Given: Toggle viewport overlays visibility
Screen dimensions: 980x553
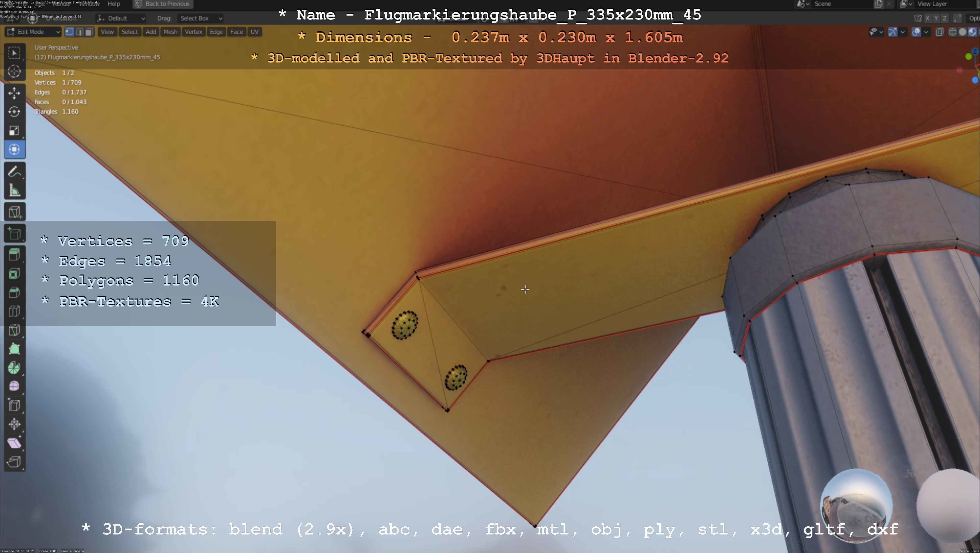Looking at the screenshot, I should 916,32.
